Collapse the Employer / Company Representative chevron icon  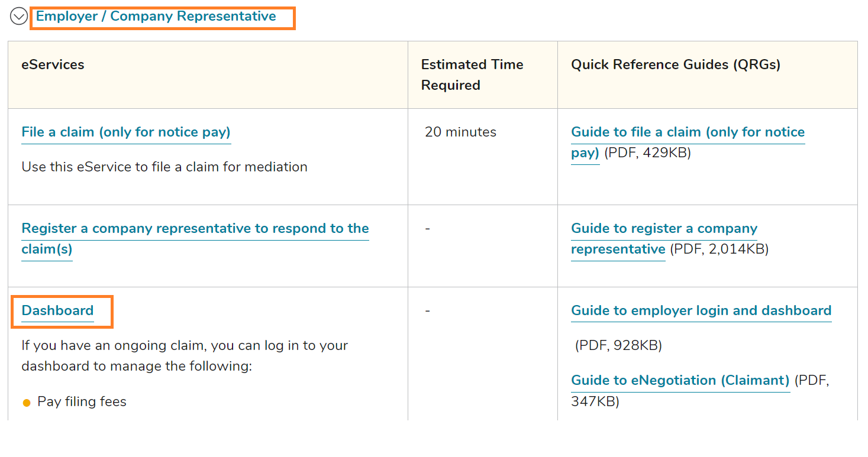click(19, 17)
